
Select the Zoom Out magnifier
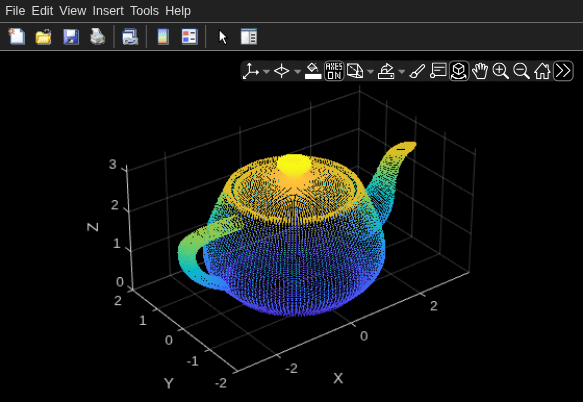tap(521, 71)
